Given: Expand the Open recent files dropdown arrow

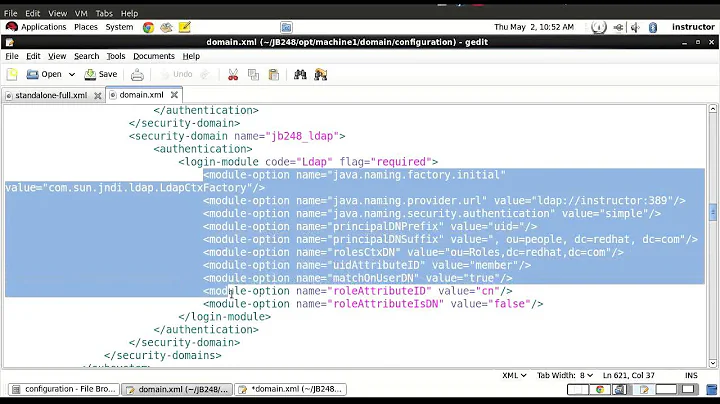Looking at the screenshot, I should [x=72, y=74].
